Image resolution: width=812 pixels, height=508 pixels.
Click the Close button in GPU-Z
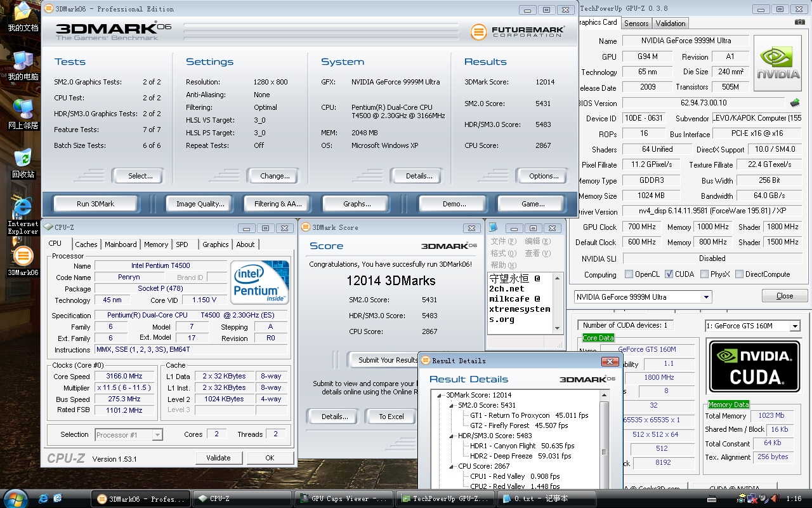click(x=785, y=296)
